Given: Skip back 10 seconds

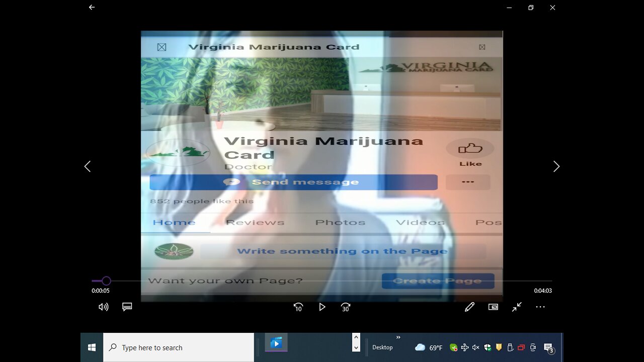Looking at the screenshot, I should (298, 307).
